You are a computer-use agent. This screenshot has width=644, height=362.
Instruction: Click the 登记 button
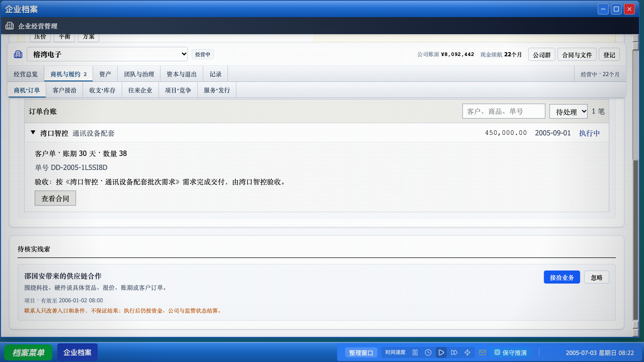(609, 55)
